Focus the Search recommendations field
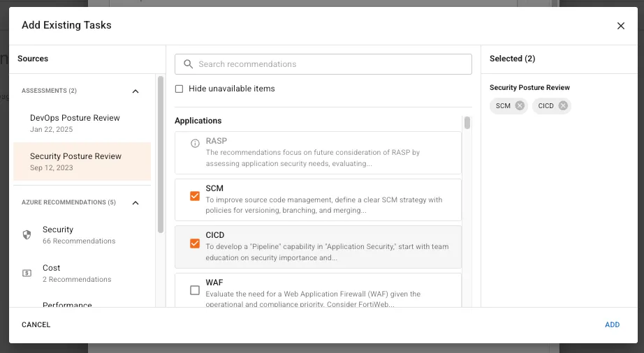 click(x=323, y=64)
